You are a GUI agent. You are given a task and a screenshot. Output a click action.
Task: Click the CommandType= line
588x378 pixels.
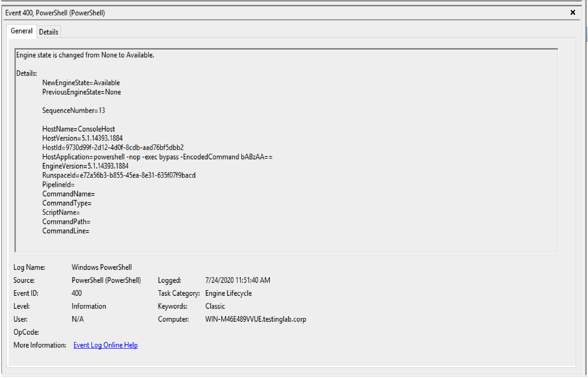coord(67,203)
